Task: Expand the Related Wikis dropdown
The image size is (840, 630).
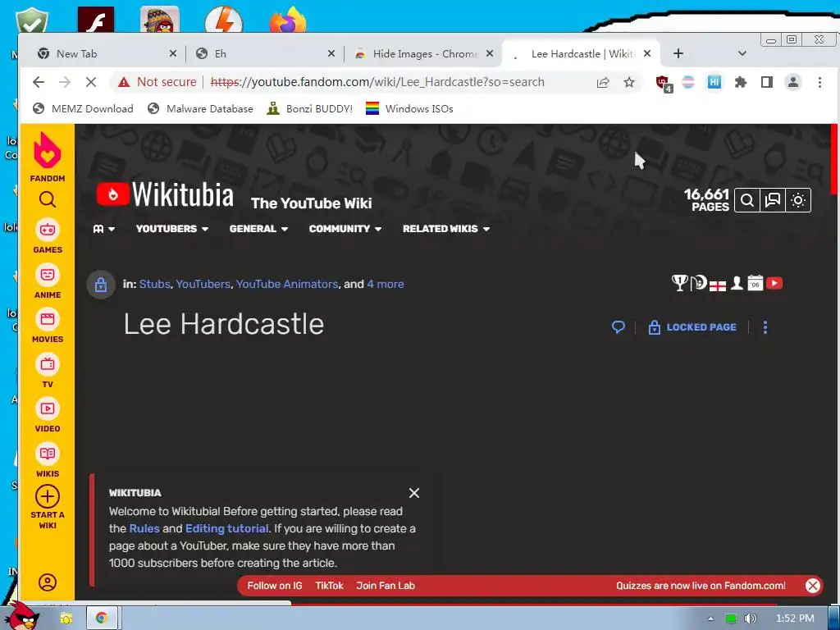Action: [446, 229]
